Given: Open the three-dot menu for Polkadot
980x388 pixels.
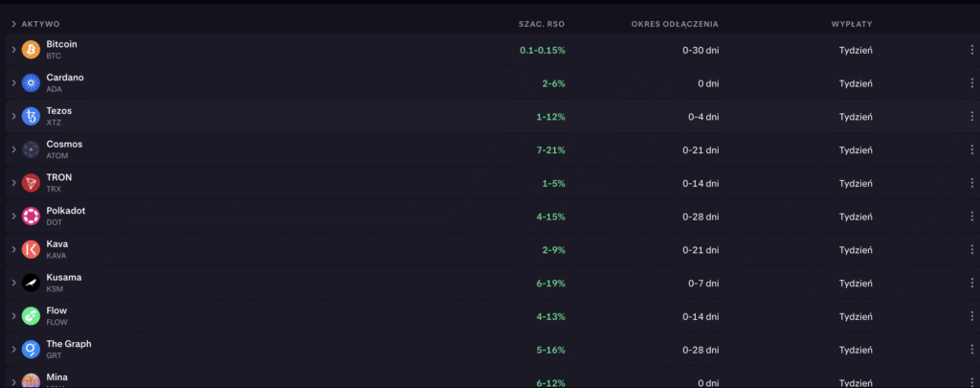Looking at the screenshot, I should pos(971,217).
